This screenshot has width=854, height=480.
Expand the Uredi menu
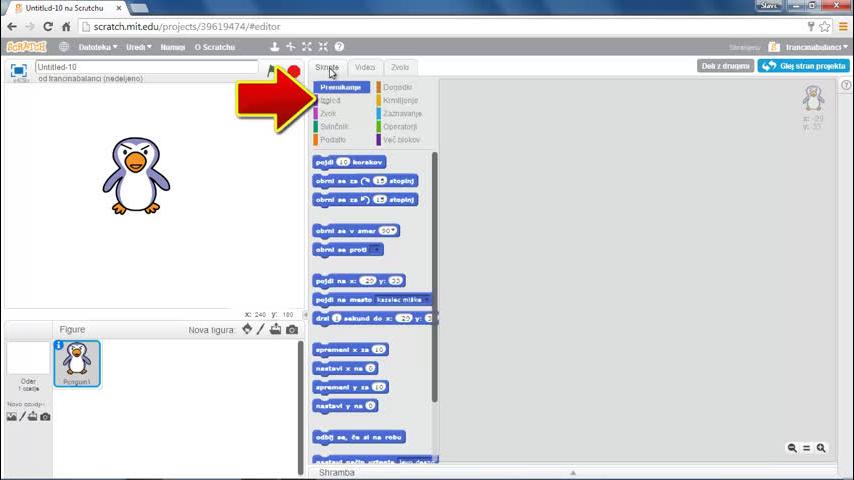138,46
